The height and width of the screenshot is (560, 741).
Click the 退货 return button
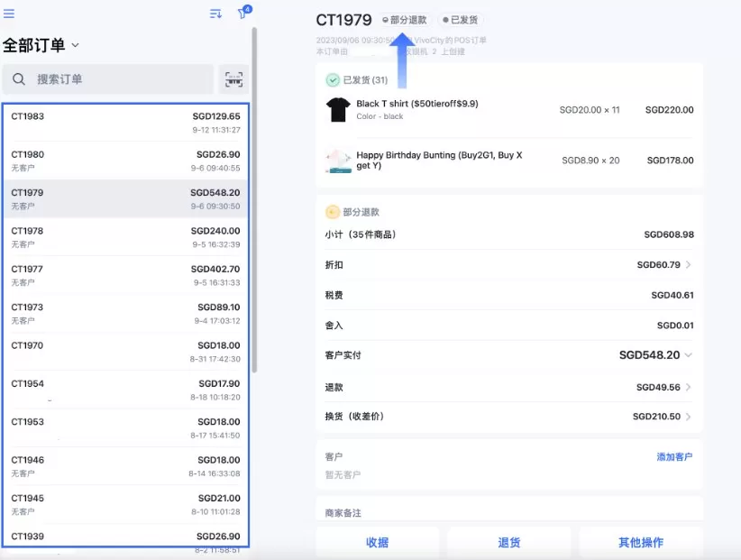[x=508, y=543]
